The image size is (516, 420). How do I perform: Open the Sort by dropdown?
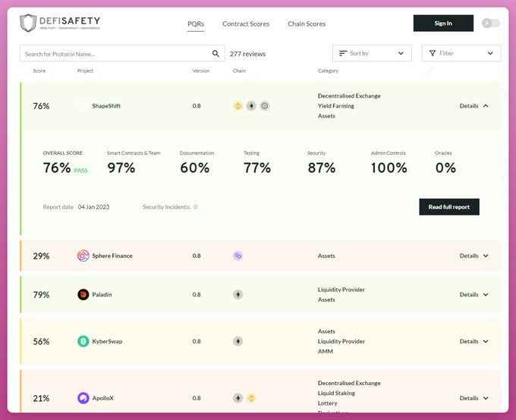[x=372, y=53]
